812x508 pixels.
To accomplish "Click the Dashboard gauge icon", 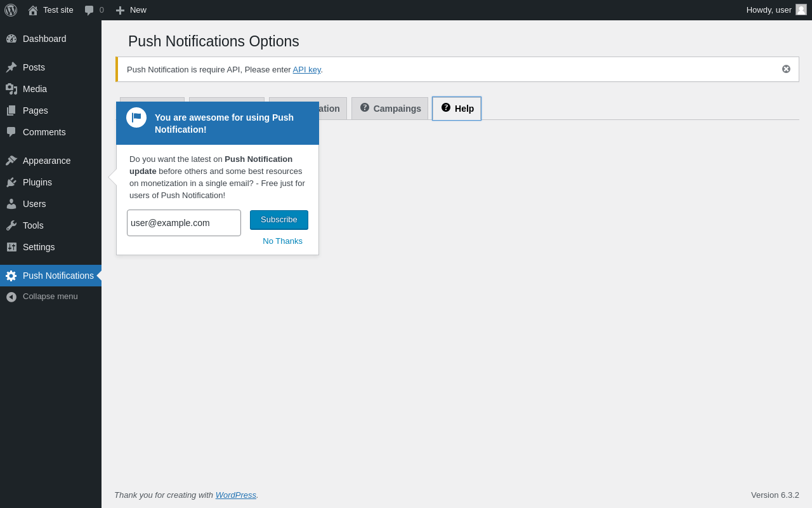I will click(x=11, y=39).
